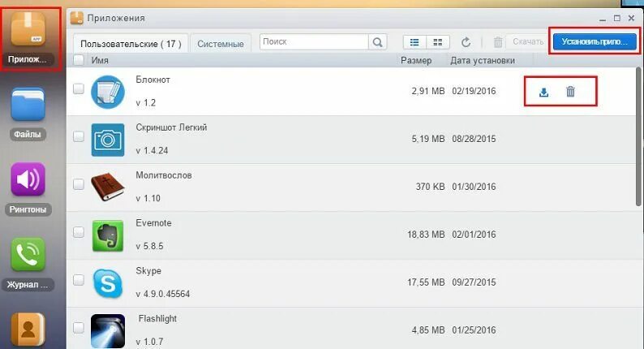Switch to the Системные tab
644x349 pixels.
coord(221,44)
